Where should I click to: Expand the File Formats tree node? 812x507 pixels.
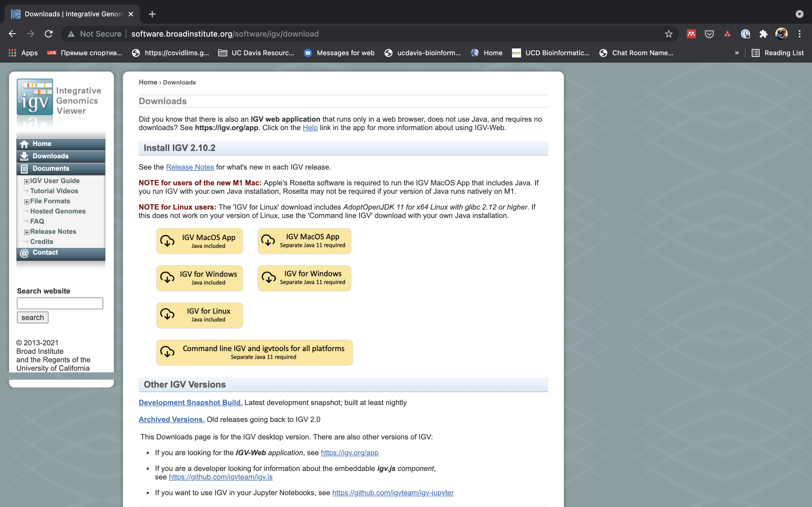pos(27,201)
